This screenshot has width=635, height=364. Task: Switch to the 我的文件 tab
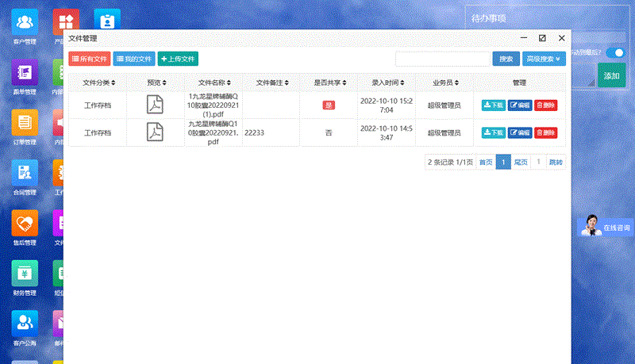(134, 59)
